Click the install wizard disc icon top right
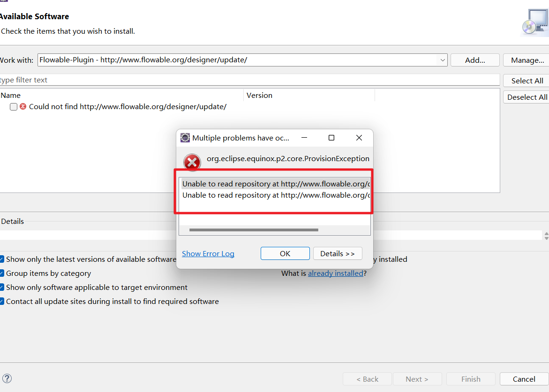This screenshot has width=549, height=392. click(534, 21)
